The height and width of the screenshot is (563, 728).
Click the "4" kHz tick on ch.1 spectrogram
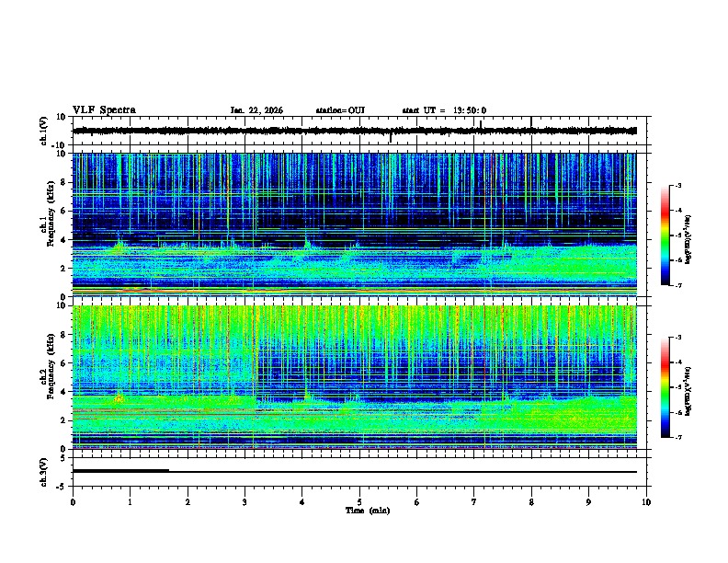click(64, 240)
